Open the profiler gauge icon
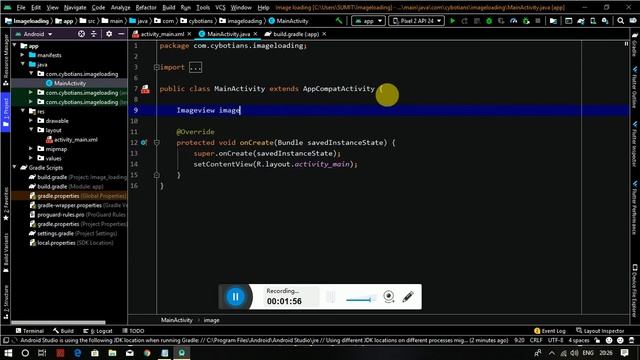 513,20
